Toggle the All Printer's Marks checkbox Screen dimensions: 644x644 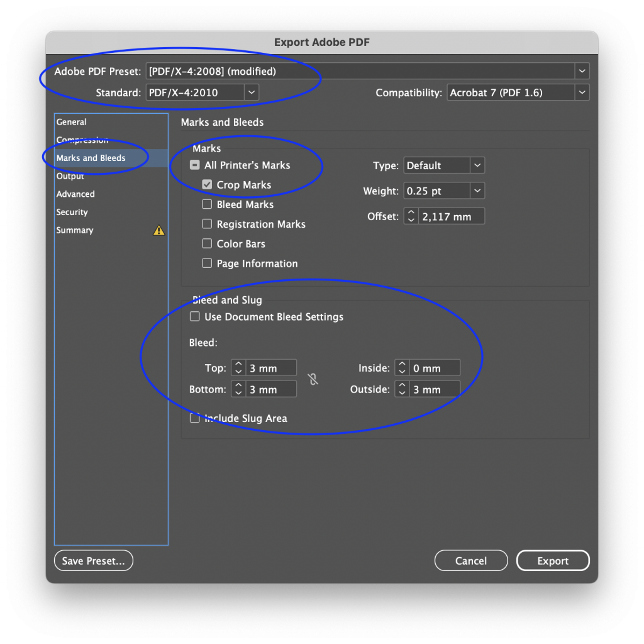[x=195, y=165]
